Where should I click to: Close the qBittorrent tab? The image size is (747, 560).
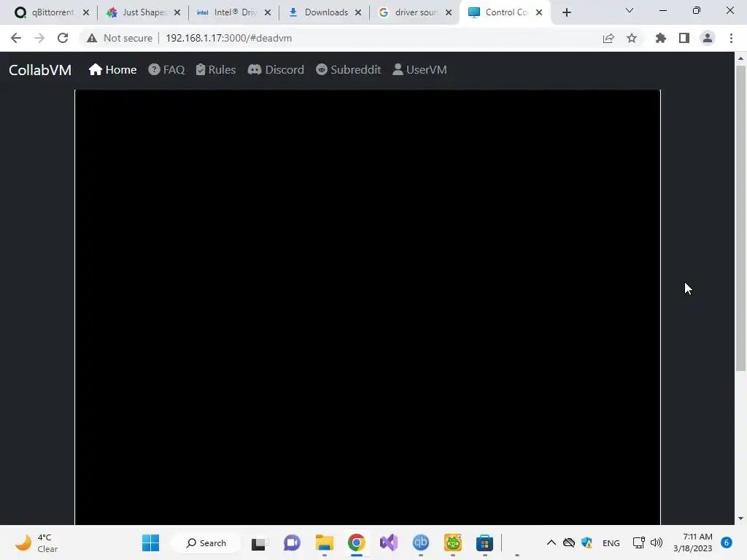tap(86, 12)
